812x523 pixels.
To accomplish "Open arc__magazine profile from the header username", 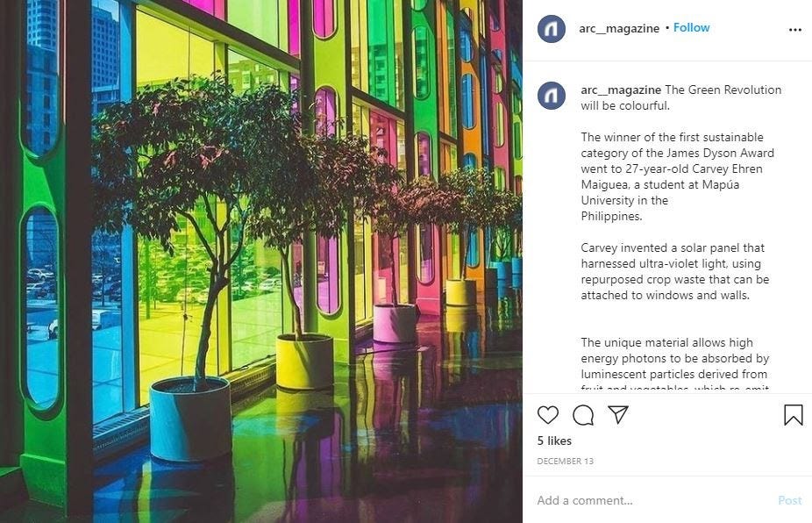I will pyautogui.click(x=619, y=28).
